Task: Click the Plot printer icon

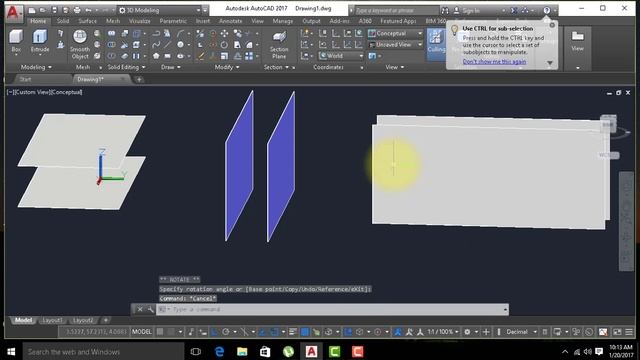Action: pyautogui.click(x=77, y=10)
